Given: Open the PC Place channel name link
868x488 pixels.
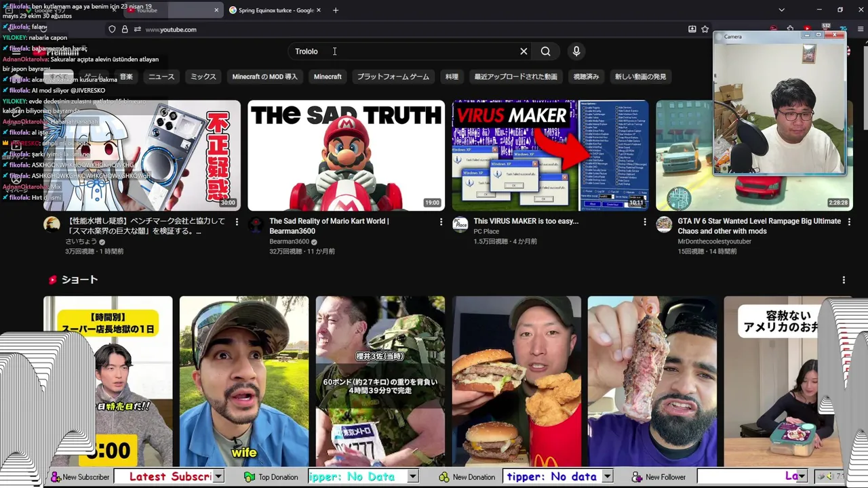Looking at the screenshot, I should (486, 231).
